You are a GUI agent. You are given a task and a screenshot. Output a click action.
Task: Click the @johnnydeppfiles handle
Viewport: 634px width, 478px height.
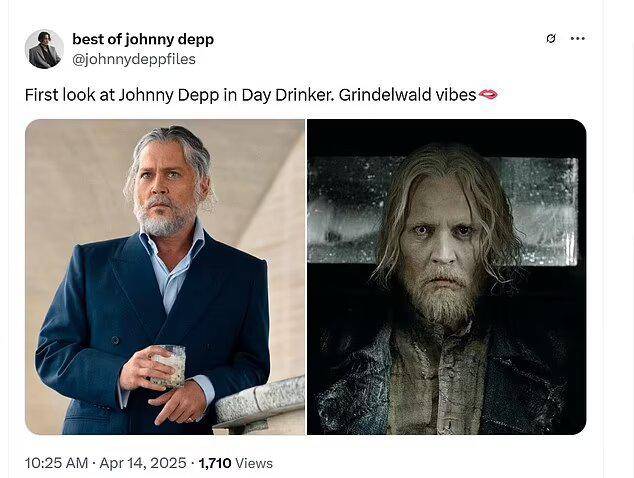click(x=134, y=59)
